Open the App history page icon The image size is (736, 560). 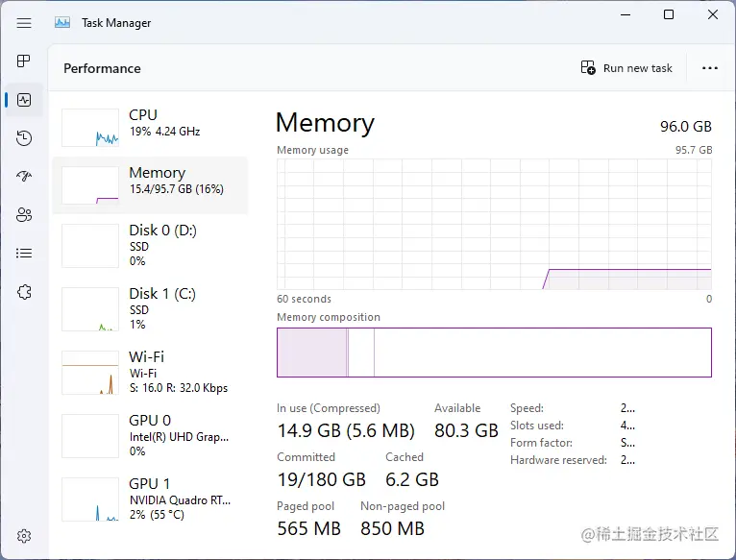pos(24,138)
